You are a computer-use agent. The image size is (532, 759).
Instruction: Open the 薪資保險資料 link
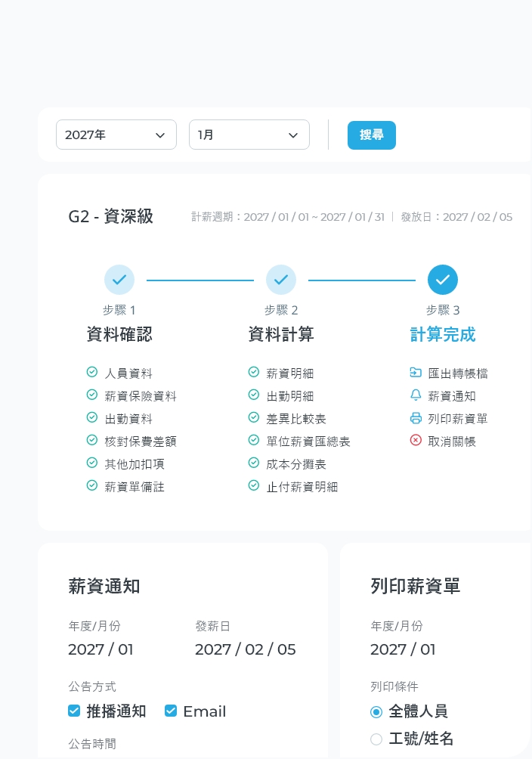pos(141,396)
